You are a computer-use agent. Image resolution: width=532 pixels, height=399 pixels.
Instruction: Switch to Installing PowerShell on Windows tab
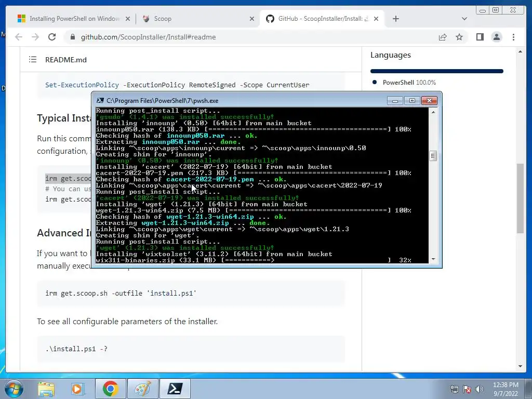point(70,19)
